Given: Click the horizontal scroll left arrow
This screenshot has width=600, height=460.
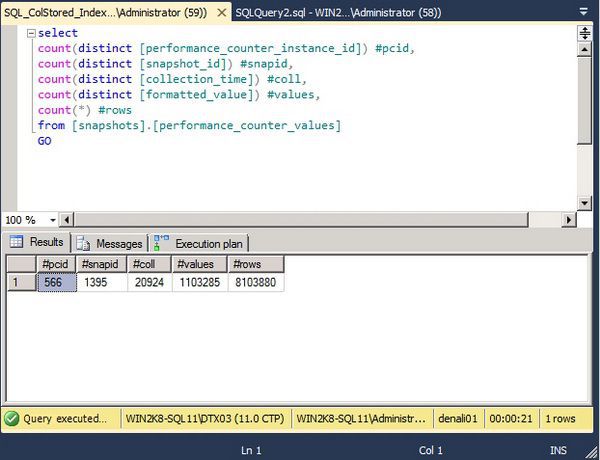Looking at the screenshot, I should tap(67, 220).
